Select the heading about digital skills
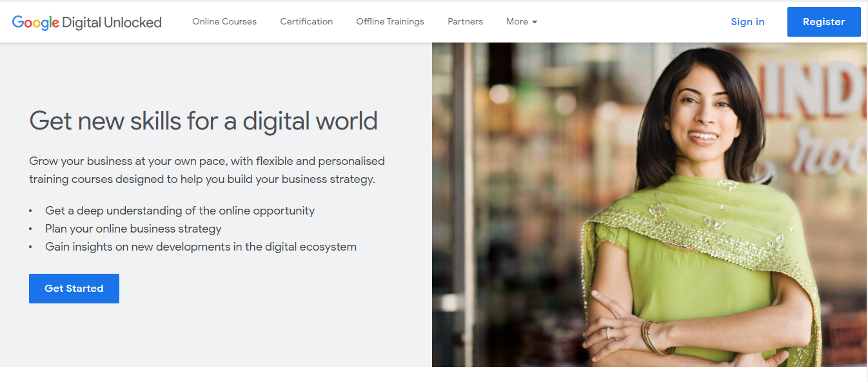868x382 pixels. tap(203, 121)
